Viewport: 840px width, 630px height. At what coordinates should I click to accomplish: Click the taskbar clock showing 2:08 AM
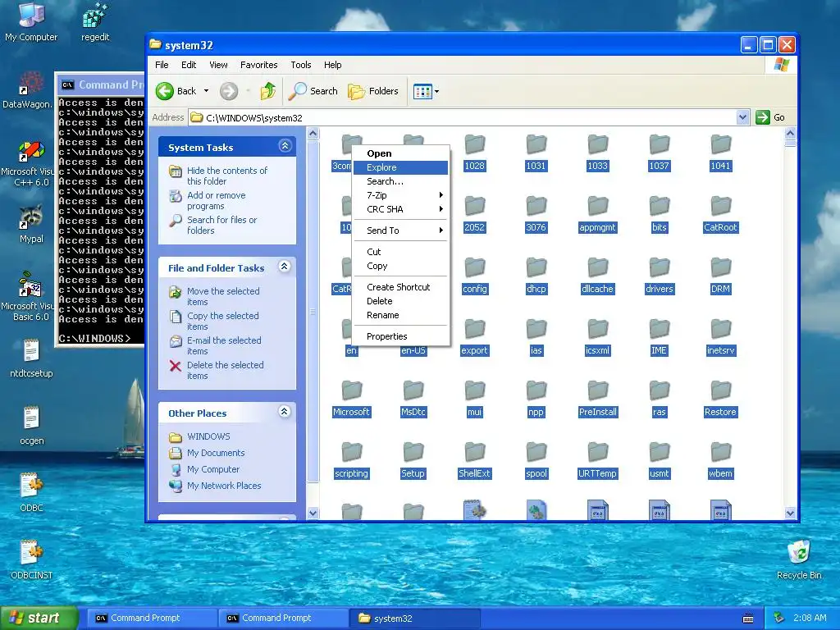click(x=810, y=618)
